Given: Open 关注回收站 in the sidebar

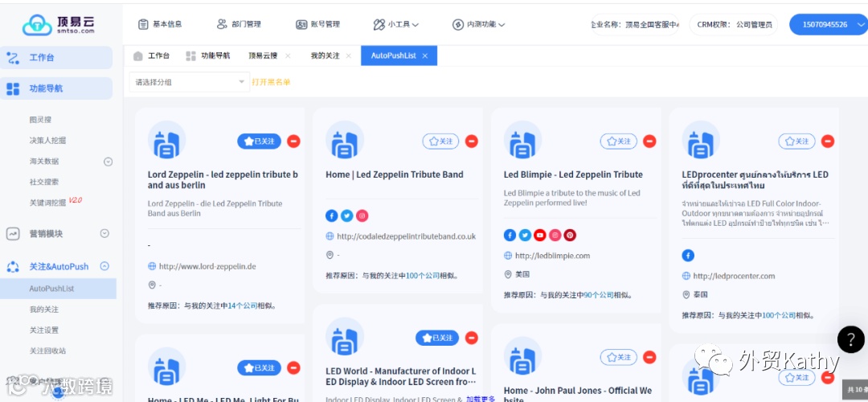Looking at the screenshot, I should point(47,351).
